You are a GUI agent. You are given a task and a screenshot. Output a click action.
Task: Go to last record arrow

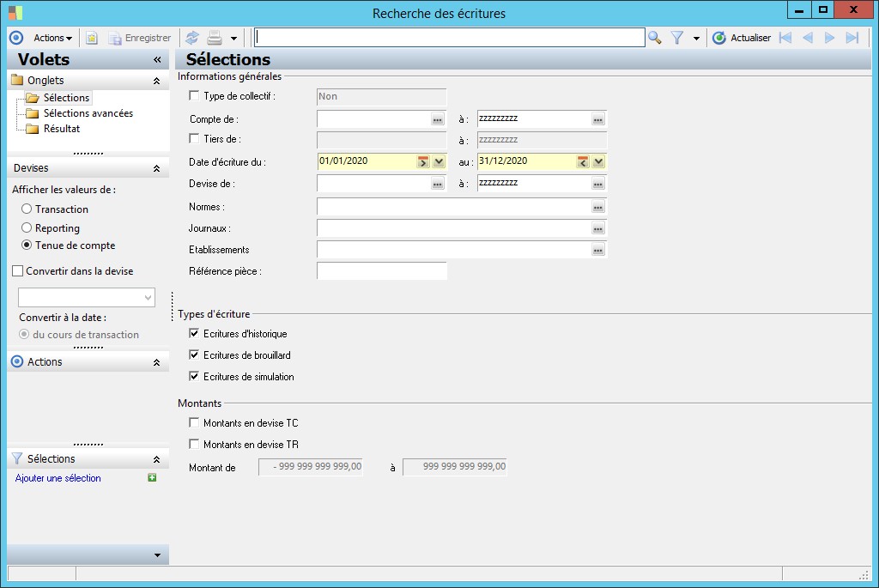tap(852, 38)
